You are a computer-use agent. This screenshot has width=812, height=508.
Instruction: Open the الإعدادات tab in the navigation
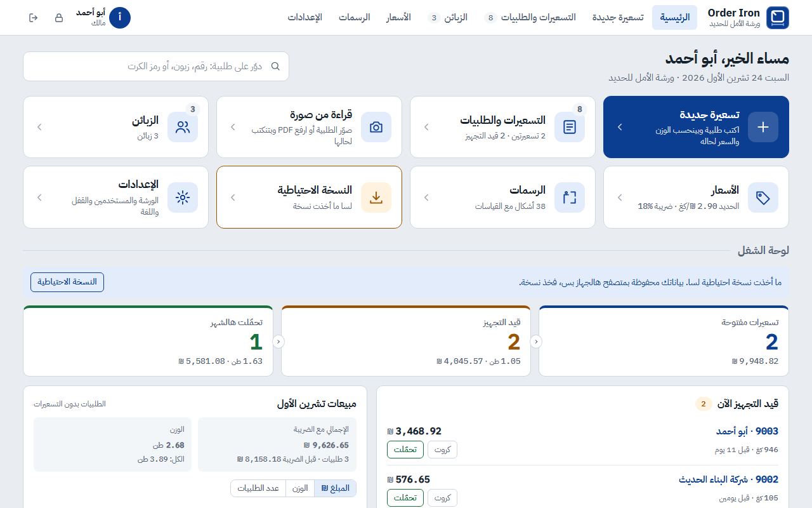(x=304, y=18)
